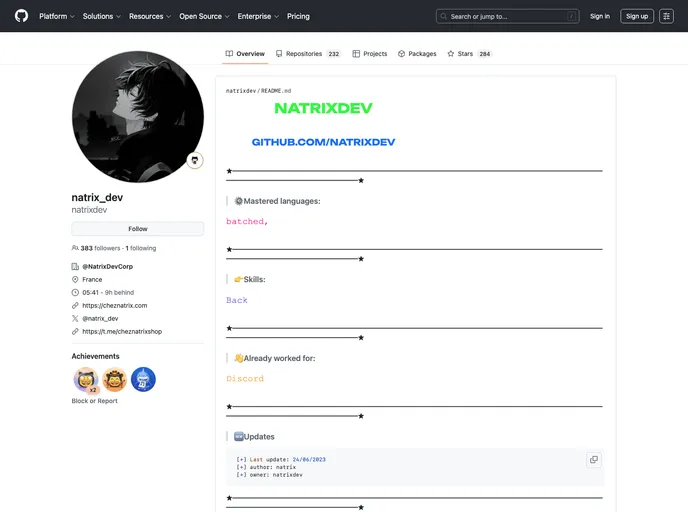Screen dimensions: 688x512
Task: Click the status badge on profile avatar
Action: 194,160
